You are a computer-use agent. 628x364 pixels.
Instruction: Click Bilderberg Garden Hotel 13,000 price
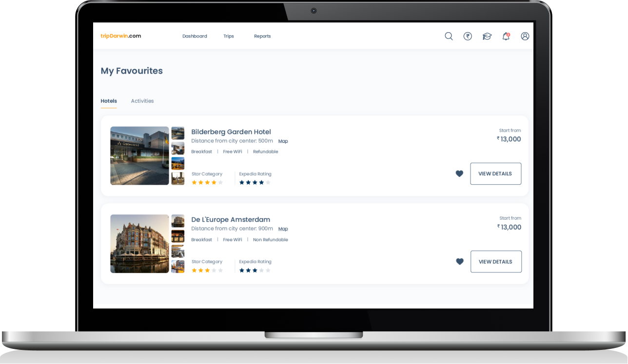tap(509, 139)
